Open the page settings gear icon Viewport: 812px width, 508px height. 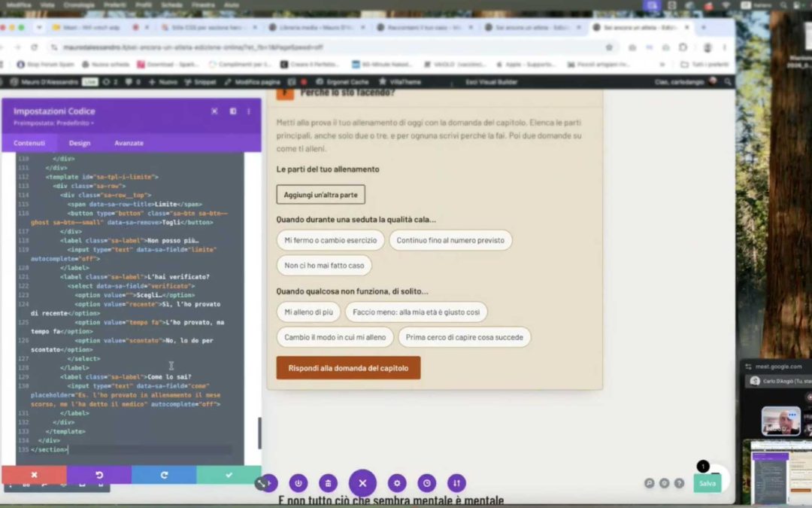pyautogui.click(x=397, y=483)
